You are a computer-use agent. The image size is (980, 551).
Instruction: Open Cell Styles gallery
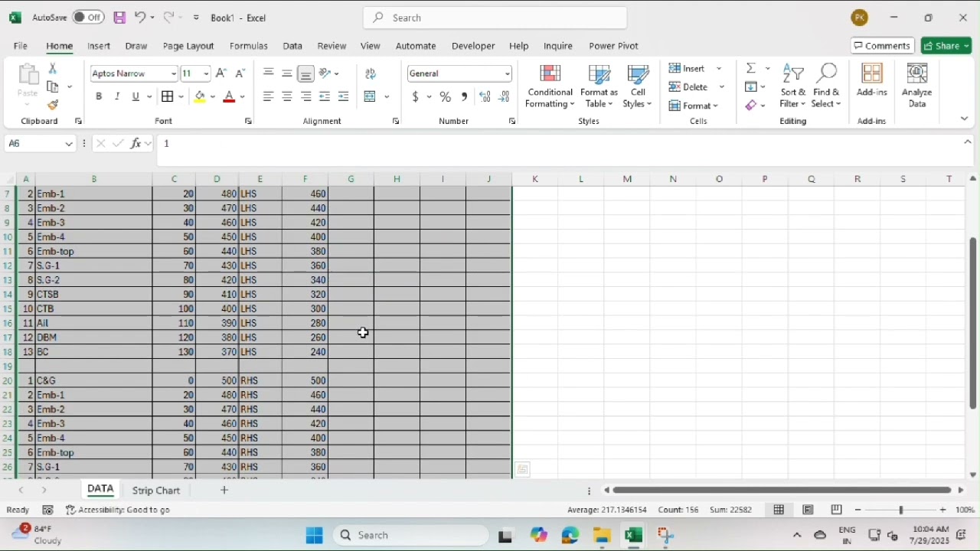[x=638, y=86]
